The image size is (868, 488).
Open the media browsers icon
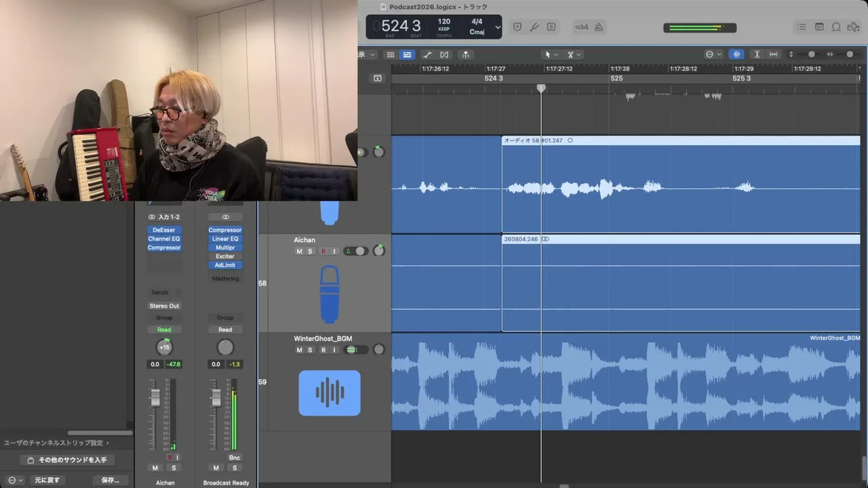pos(853,27)
